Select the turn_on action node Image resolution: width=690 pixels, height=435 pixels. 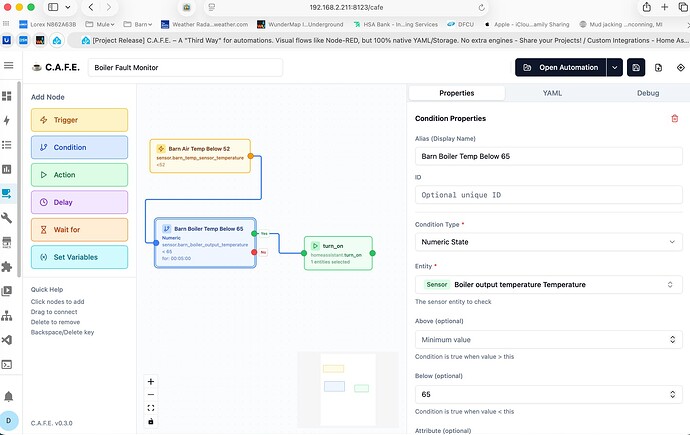pyautogui.click(x=338, y=253)
